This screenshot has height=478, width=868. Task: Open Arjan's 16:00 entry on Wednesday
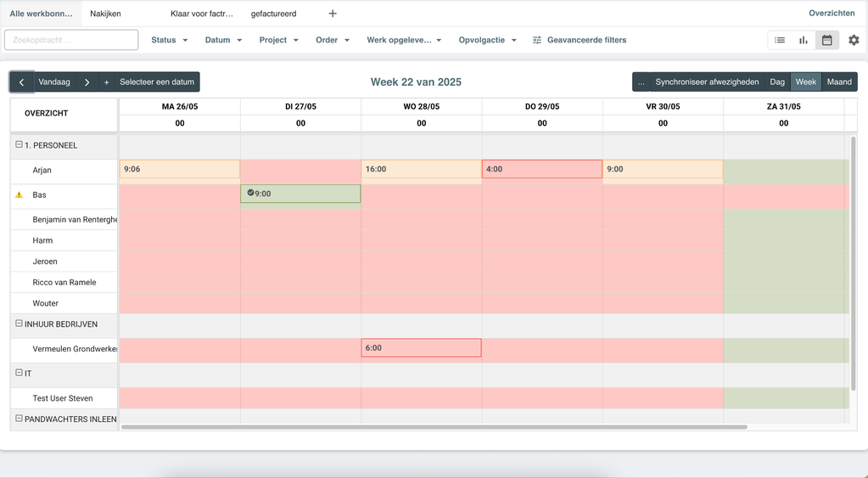[421, 169]
